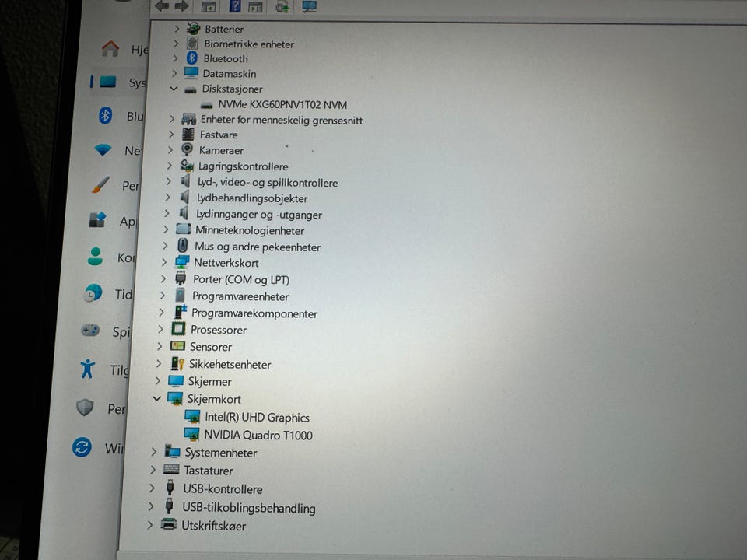Image resolution: width=747 pixels, height=560 pixels.
Task: Collapse the Skjermkort category
Action: pos(156,398)
